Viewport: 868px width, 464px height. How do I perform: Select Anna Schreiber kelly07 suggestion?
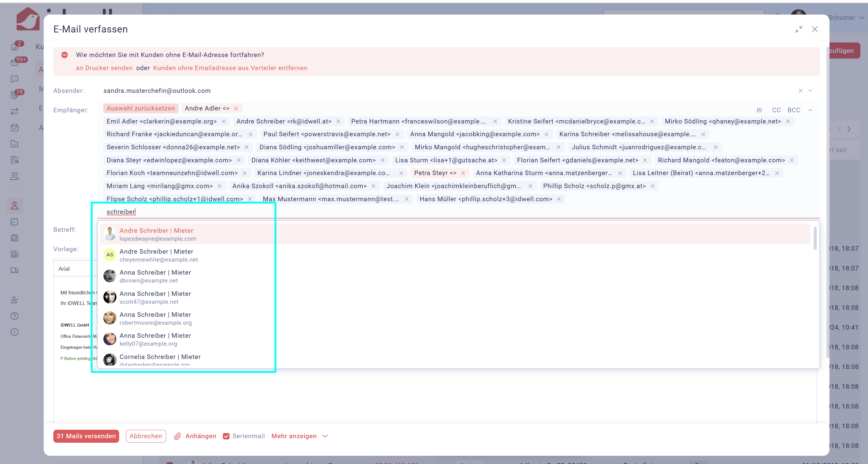(x=455, y=339)
